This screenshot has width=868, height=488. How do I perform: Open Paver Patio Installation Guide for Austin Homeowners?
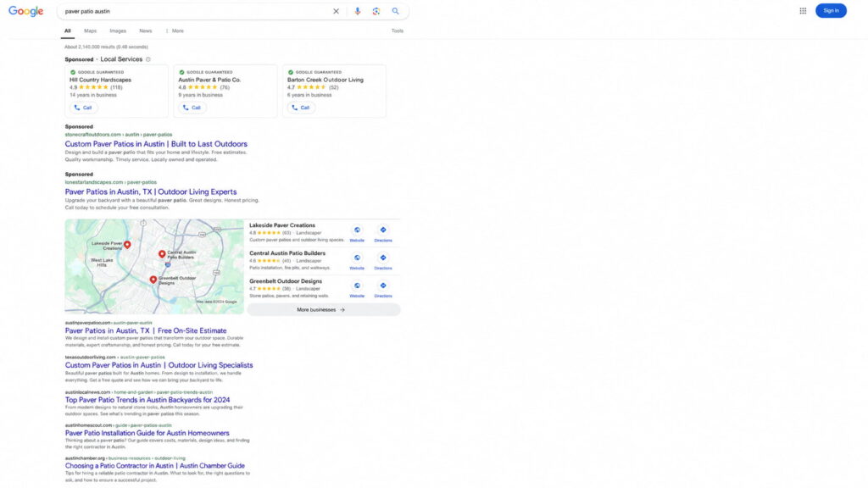pos(147,433)
